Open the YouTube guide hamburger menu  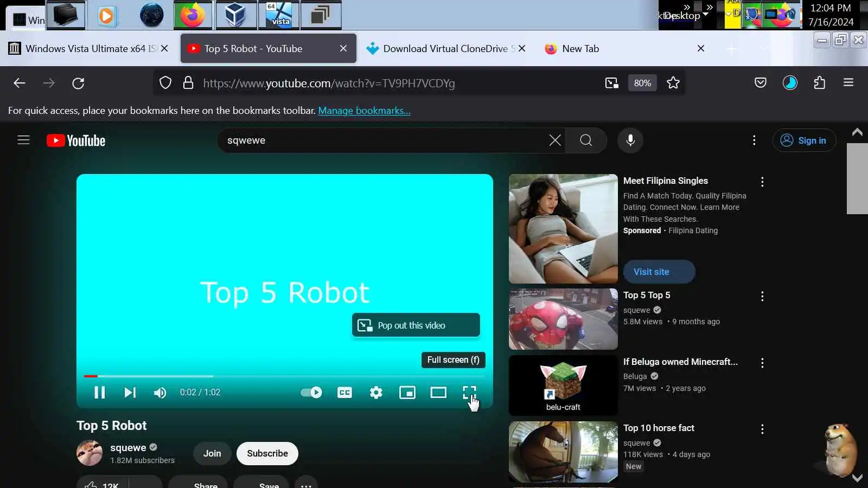23,140
